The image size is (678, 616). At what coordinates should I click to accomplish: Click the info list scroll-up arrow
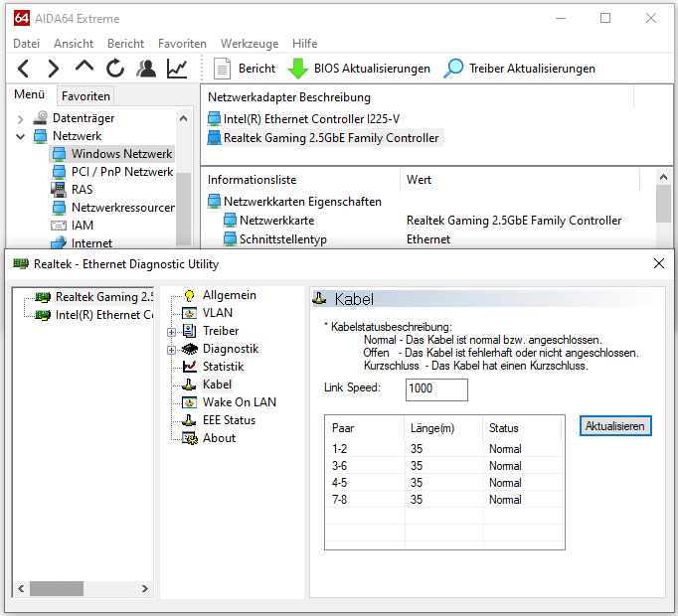click(x=663, y=177)
